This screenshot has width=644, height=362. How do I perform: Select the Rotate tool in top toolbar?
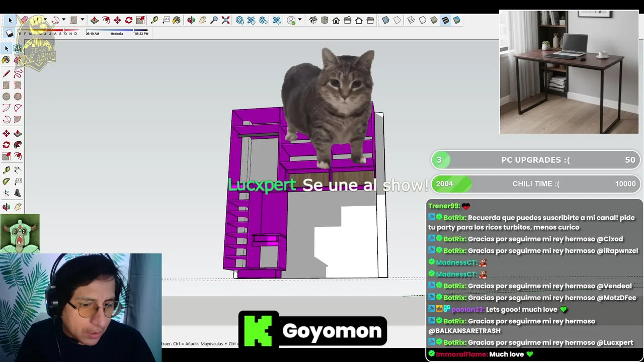click(x=129, y=20)
